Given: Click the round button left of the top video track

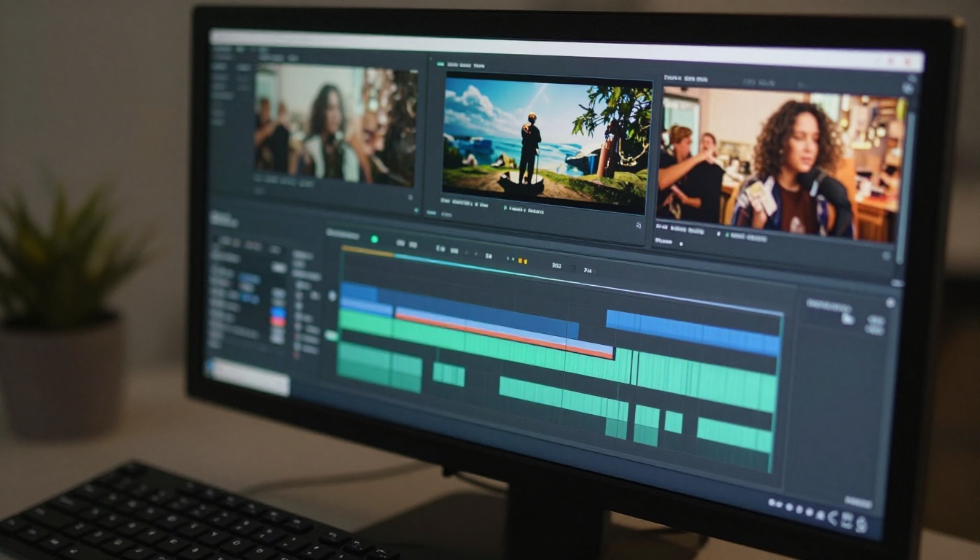Looking at the screenshot, I should point(332,297).
